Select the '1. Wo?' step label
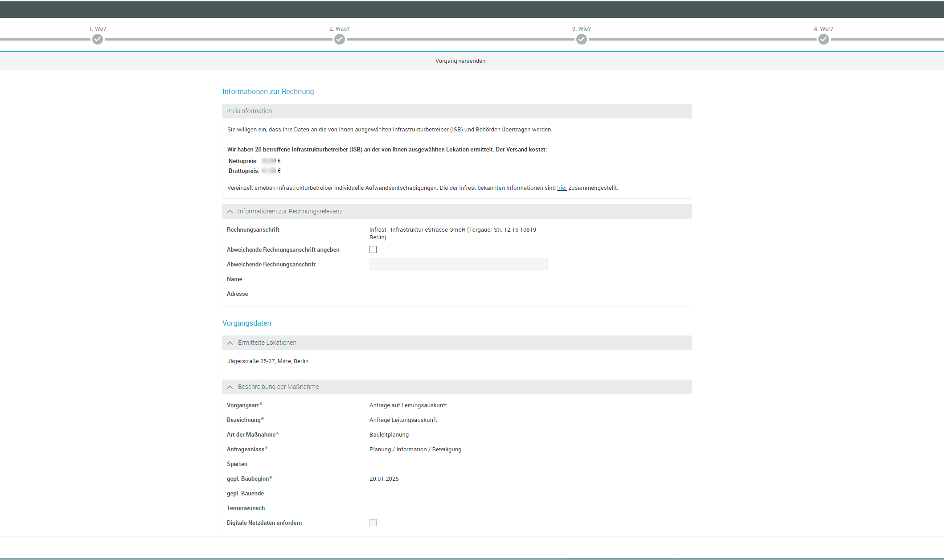944x560 pixels. point(97,29)
